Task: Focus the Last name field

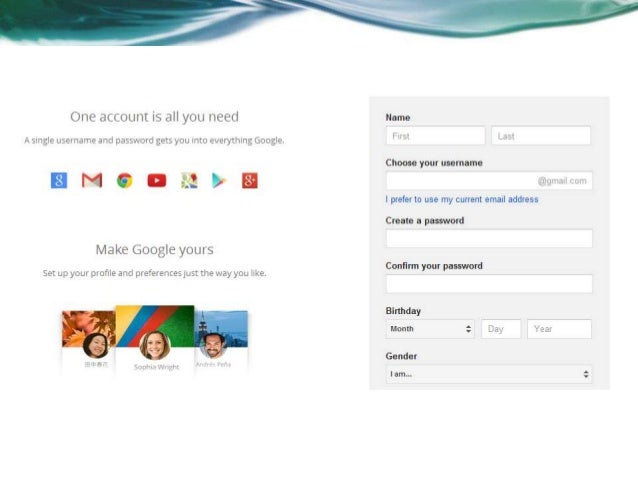Action: (x=541, y=136)
